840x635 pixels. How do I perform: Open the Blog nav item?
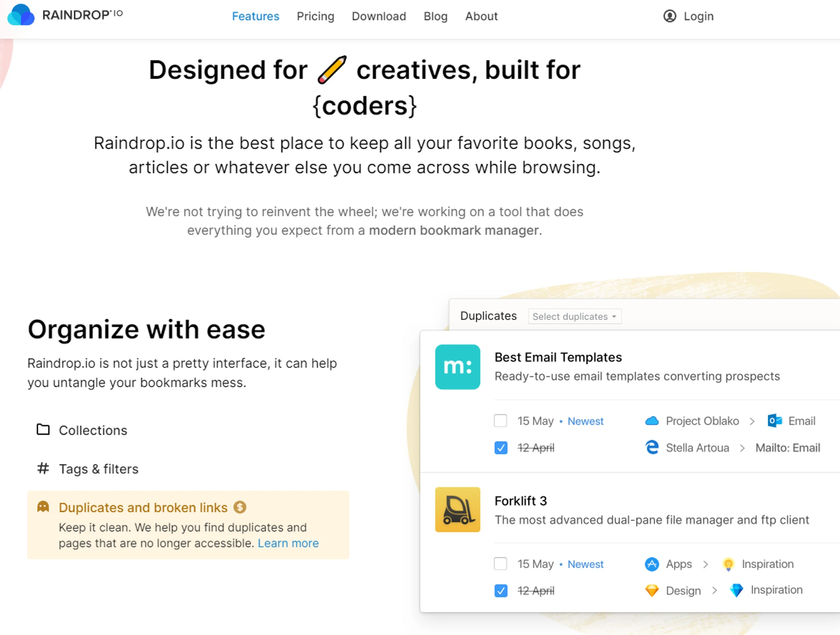436,16
